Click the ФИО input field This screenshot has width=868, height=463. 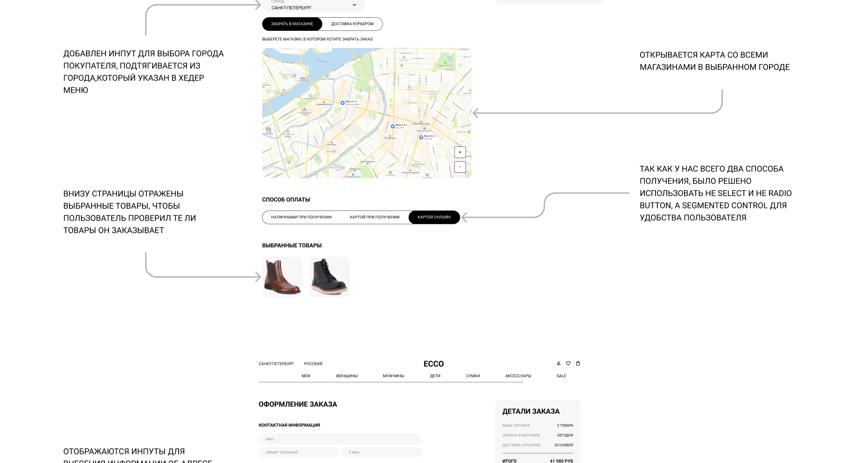pos(340,439)
